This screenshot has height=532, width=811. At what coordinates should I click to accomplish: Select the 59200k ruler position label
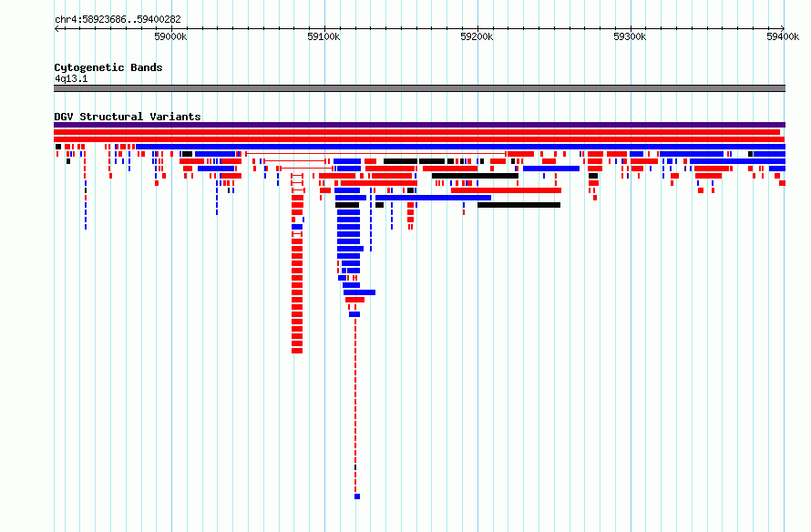pyautogui.click(x=477, y=37)
